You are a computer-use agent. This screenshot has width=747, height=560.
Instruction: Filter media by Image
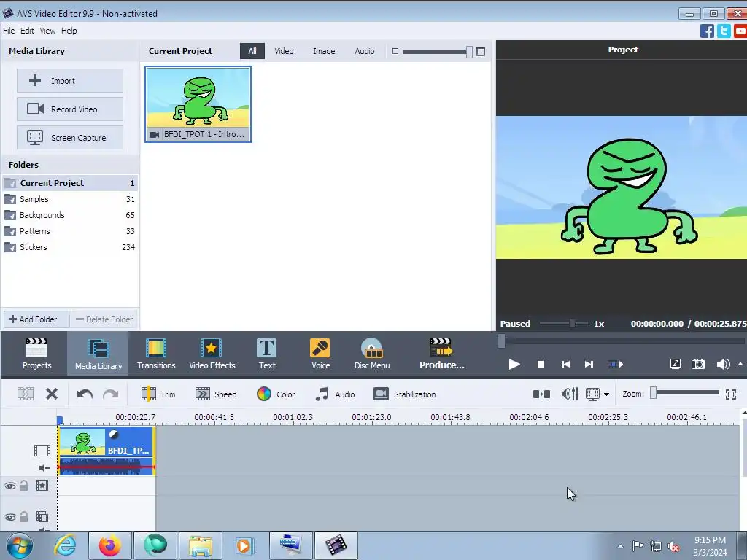pyautogui.click(x=324, y=51)
